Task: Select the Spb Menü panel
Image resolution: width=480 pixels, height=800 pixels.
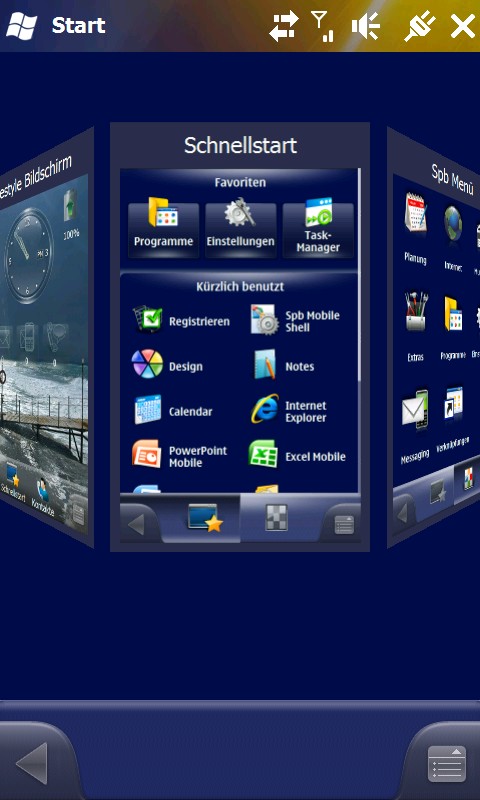Action: pyautogui.click(x=434, y=337)
